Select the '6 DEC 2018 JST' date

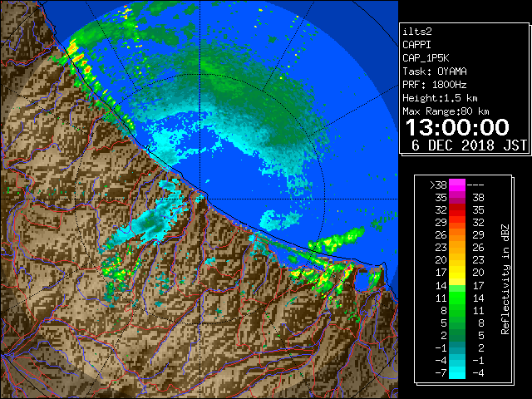click(x=469, y=145)
